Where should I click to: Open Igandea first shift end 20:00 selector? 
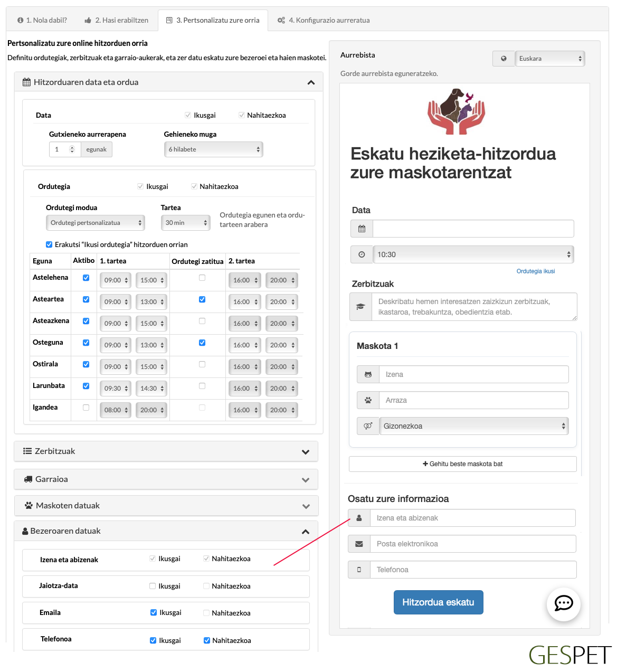tap(151, 410)
